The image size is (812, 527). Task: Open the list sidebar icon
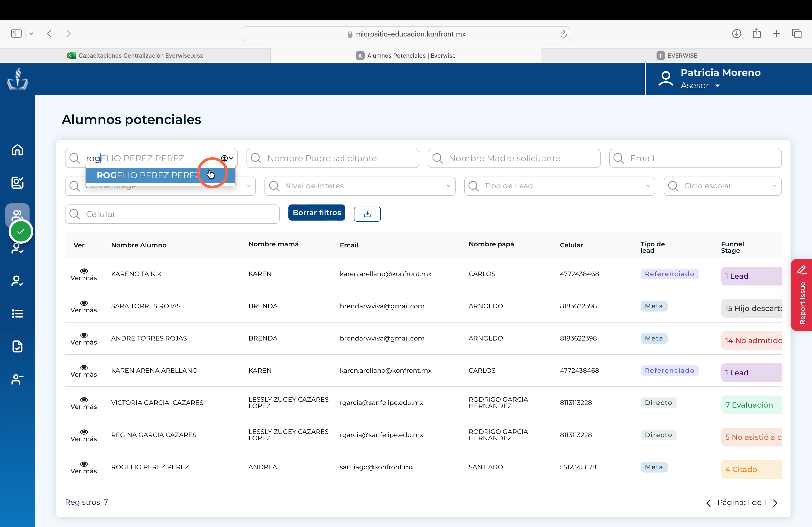click(17, 314)
